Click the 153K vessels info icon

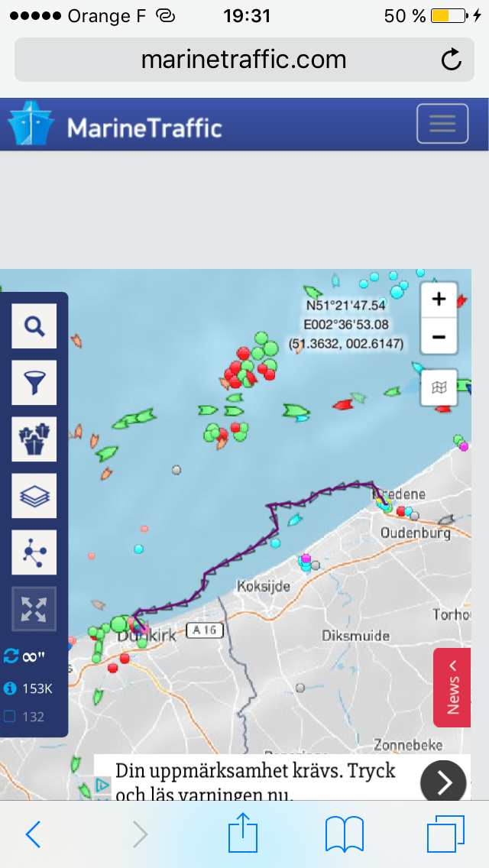click(x=11, y=688)
